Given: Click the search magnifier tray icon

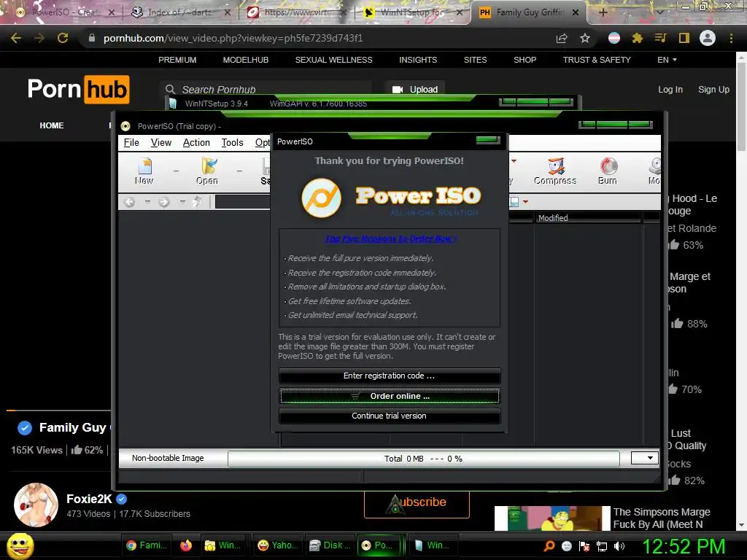Looking at the screenshot, I should 549,546.
